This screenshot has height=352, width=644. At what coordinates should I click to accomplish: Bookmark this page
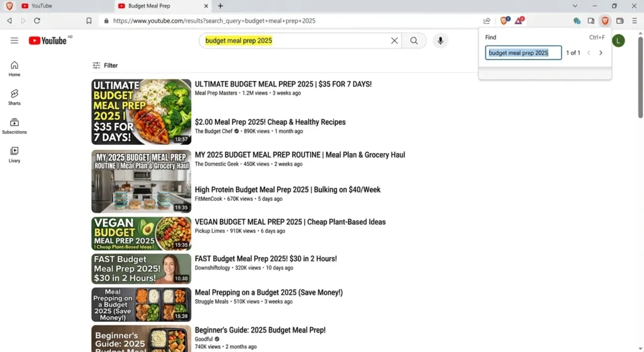pos(89,21)
